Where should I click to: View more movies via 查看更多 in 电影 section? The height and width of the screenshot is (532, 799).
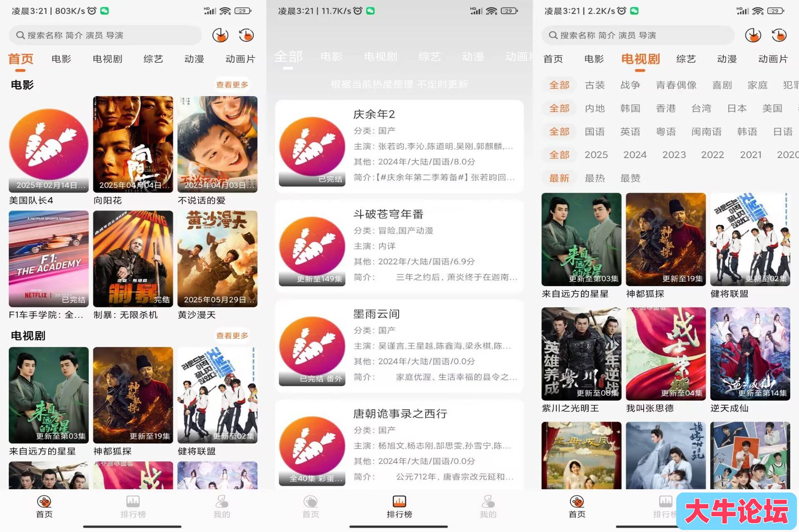coord(232,85)
